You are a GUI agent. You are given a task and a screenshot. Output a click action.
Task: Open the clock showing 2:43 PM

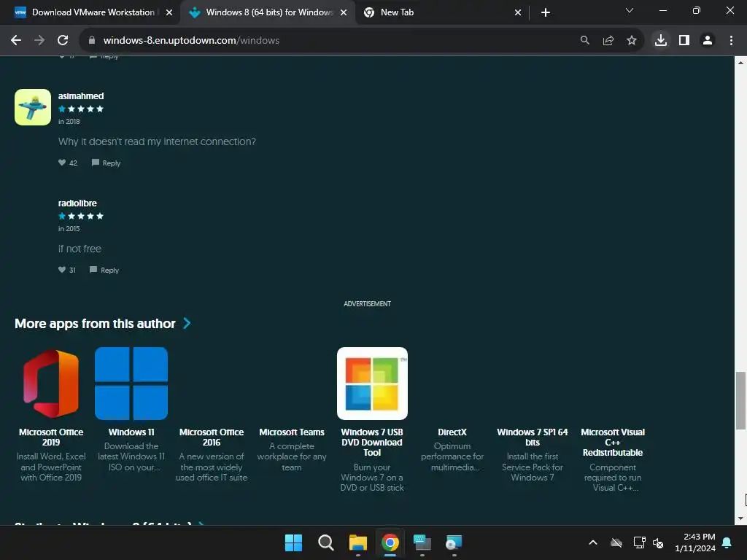(x=695, y=542)
